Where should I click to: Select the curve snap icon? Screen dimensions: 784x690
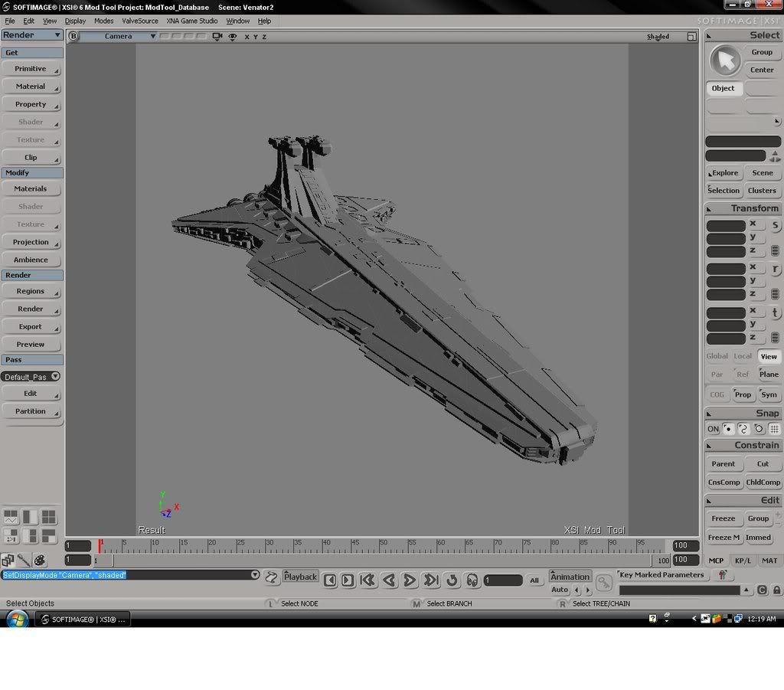pyautogui.click(x=743, y=429)
